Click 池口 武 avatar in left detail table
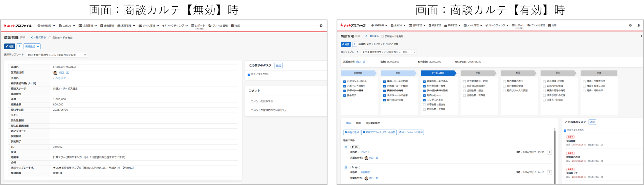 point(55,73)
